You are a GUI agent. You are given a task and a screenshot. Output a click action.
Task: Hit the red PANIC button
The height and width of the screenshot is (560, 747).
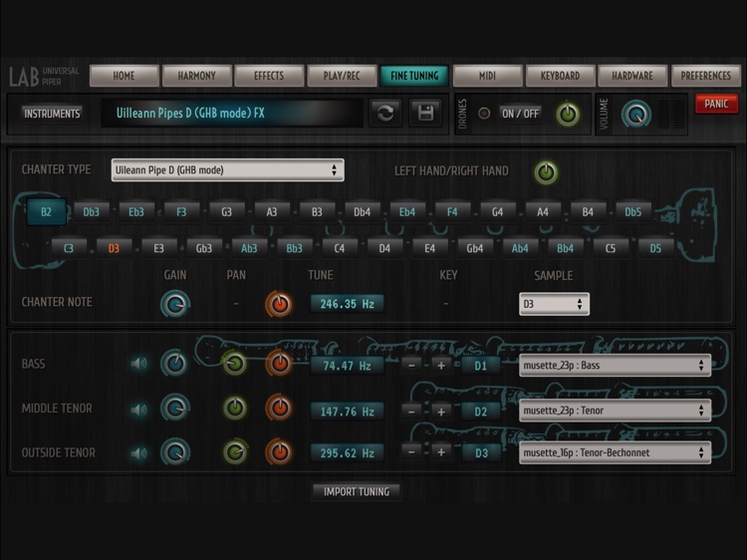point(716,104)
